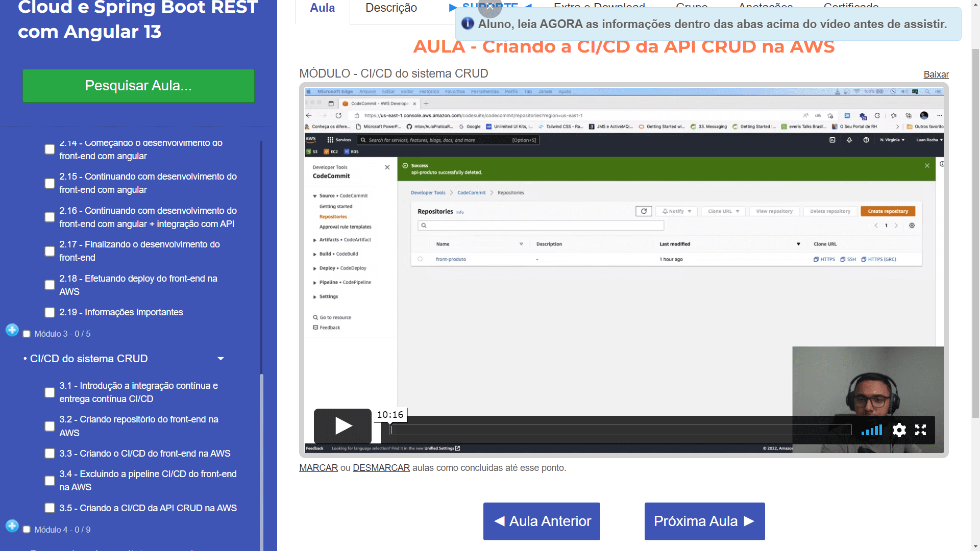Mark lesson 2.16 checkbox as completed

(x=50, y=217)
